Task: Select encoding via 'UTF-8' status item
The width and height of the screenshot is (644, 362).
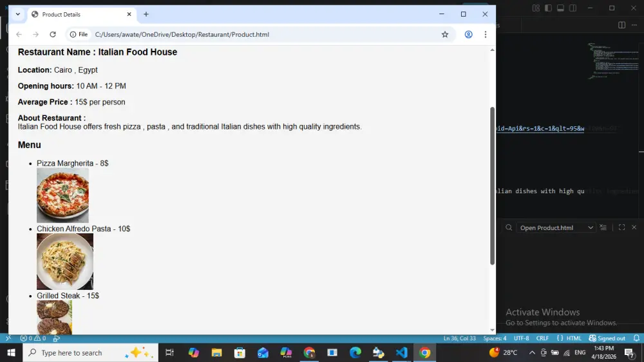Action: point(521,339)
